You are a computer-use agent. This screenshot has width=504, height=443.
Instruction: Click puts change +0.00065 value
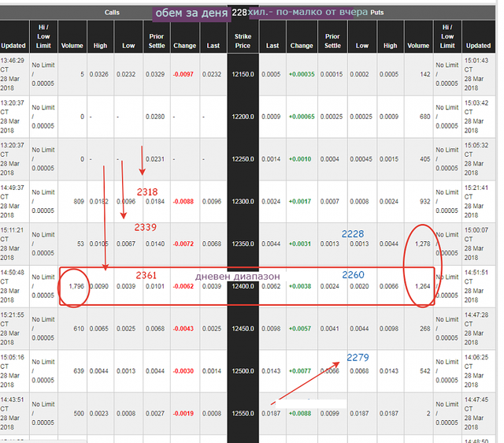pyautogui.click(x=302, y=117)
